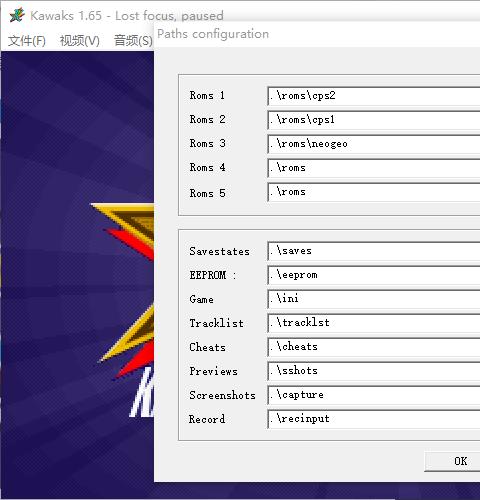Click the 'Cheats' label
Screen dimensions: 480x500
207,347
